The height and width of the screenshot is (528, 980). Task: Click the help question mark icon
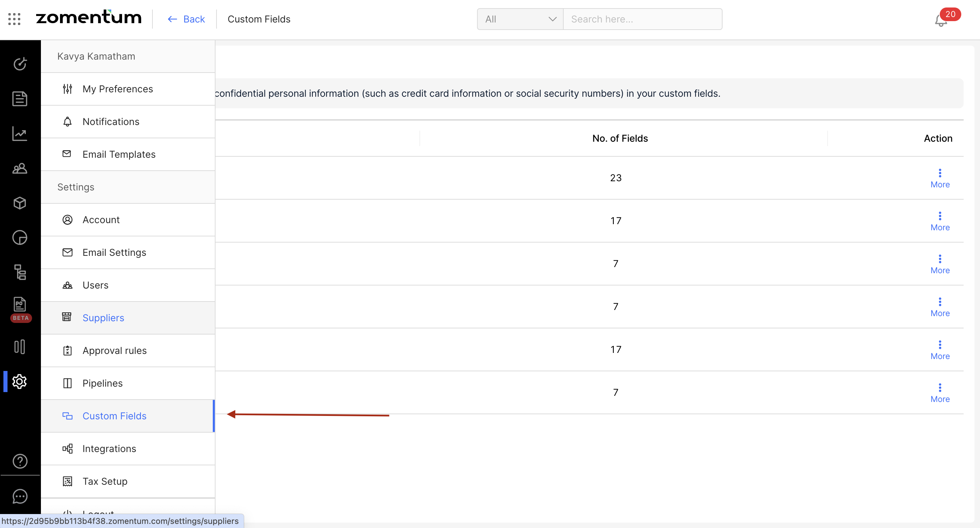click(x=20, y=461)
